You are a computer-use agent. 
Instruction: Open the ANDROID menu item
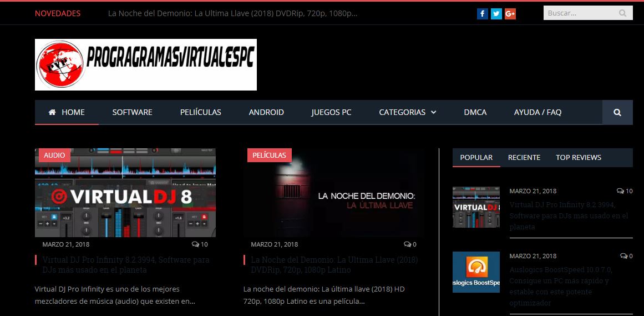266,112
